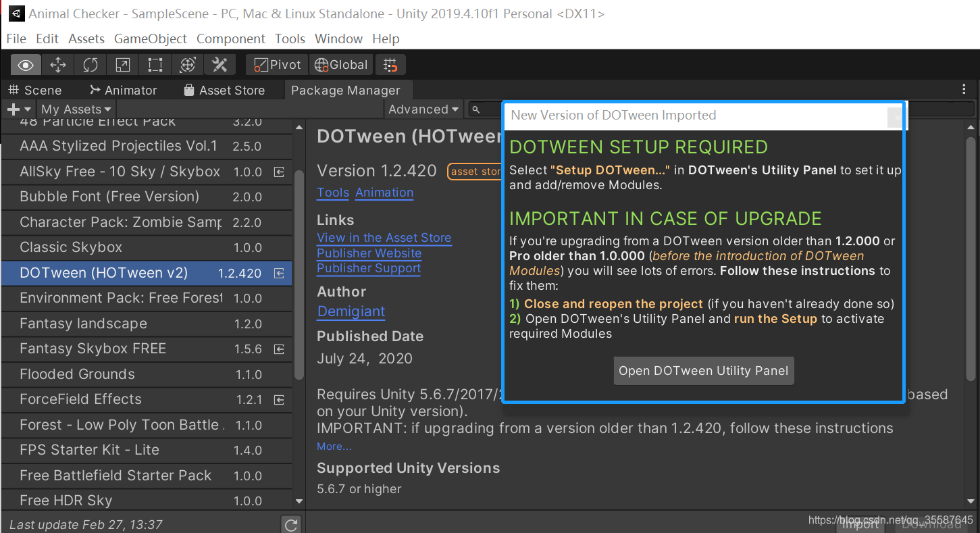The height and width of the screenshot is (533, 980).
Task: Click import icon on Fantasy Skybox FREE row
Action: [279, 349]
